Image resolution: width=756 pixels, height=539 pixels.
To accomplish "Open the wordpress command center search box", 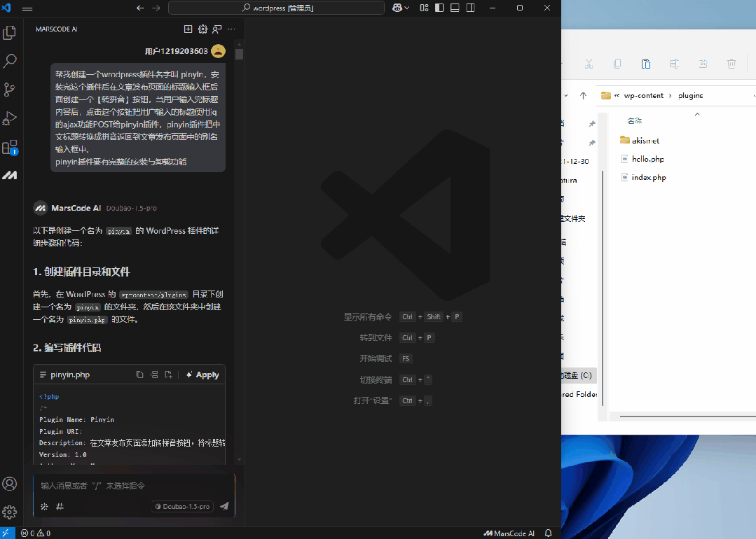I will coord(276,8).
